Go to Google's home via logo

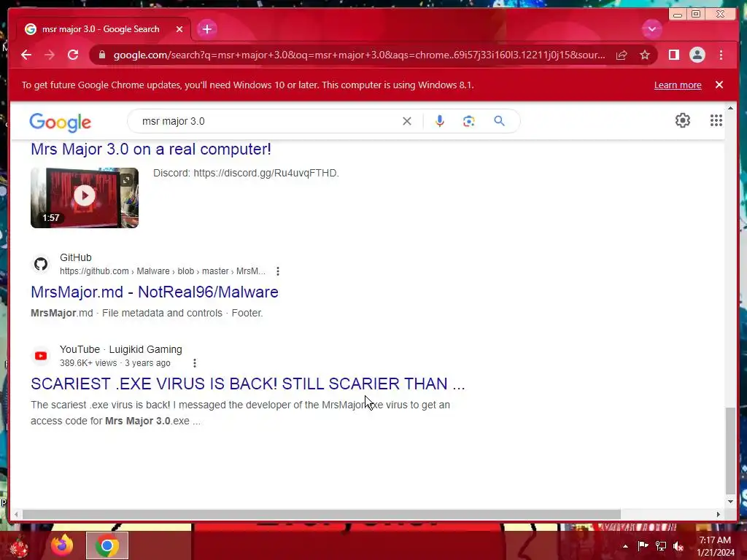pyautogui.click(x=60, y=122)
